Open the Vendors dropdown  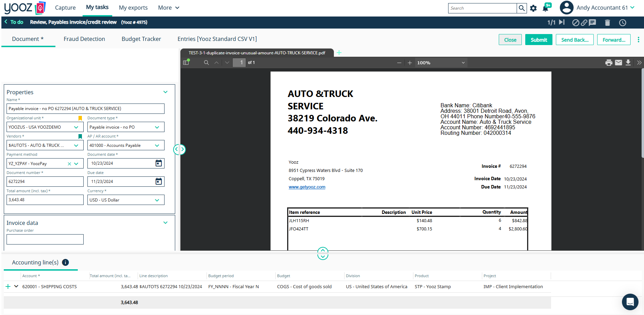pyautogui.click(x=76, y=145)
